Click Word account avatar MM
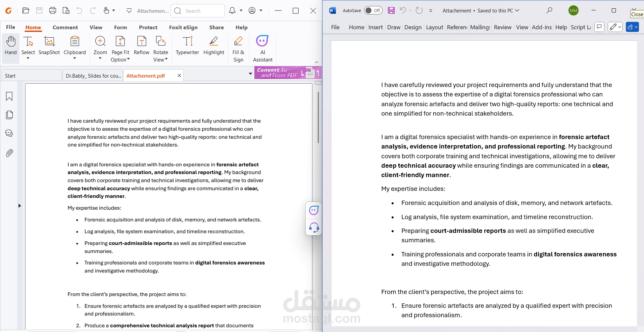The height and width of the screenshot is (332, 644). tap(574, 10)
